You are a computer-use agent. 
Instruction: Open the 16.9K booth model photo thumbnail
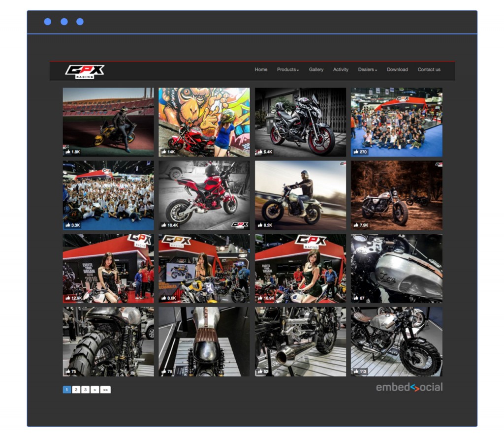[301, 267]
